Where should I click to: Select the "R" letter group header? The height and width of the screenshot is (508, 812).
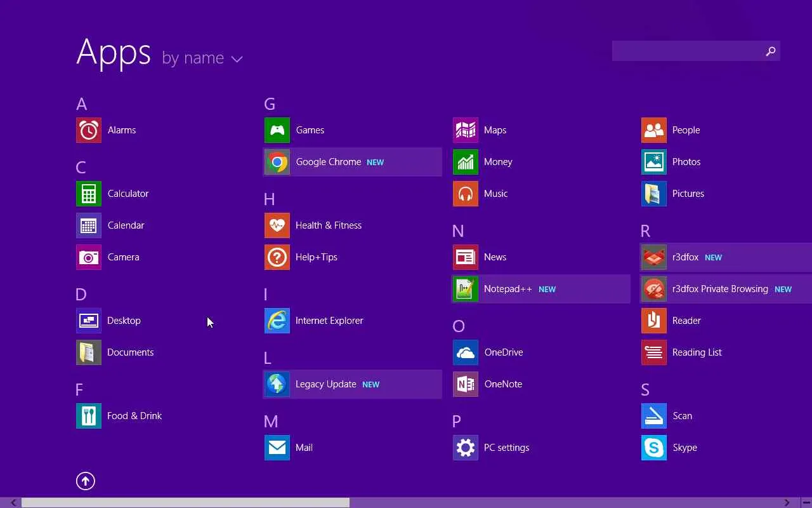646,231
